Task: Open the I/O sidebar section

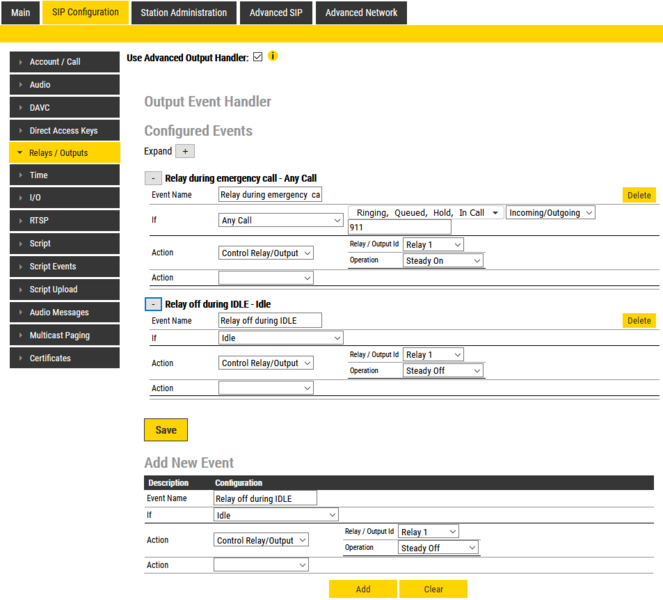Action: (65, 197)
